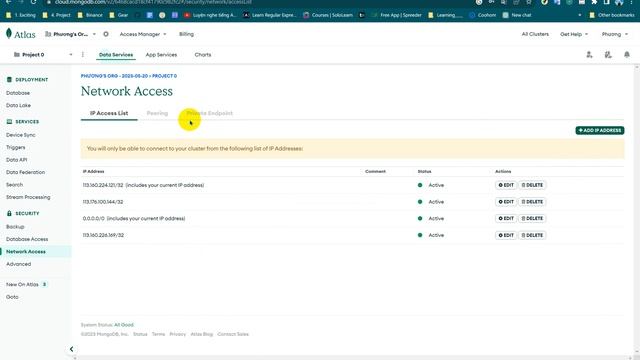Click the Add IP Address button

pyautogui.click(x=600, y=130)
